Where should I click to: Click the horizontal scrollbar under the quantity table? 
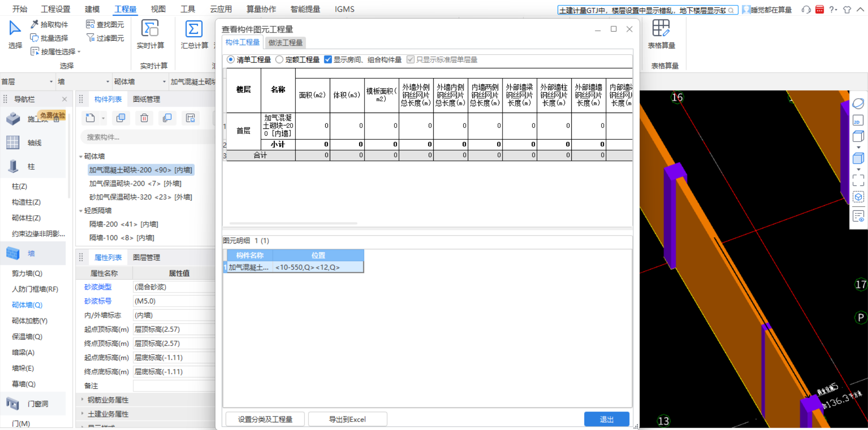pos(293,223)
